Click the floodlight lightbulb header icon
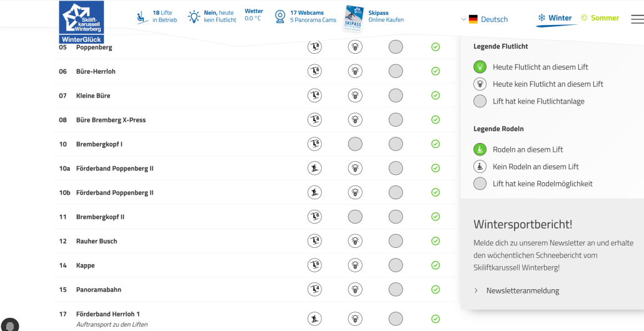This screenshot has width=644, height=331. 194,17
